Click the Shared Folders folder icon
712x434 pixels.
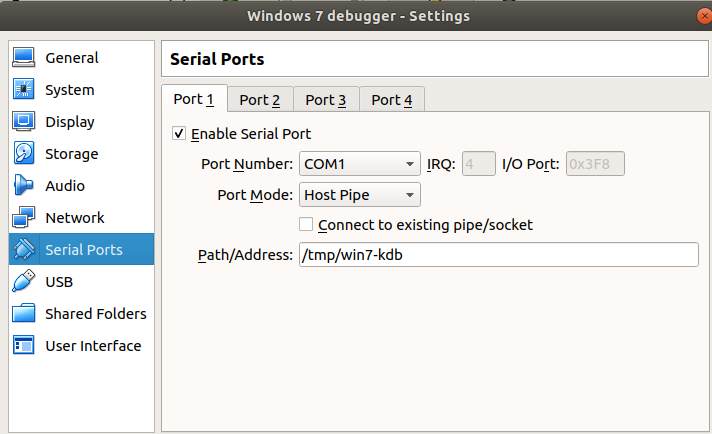coord(24,313)
